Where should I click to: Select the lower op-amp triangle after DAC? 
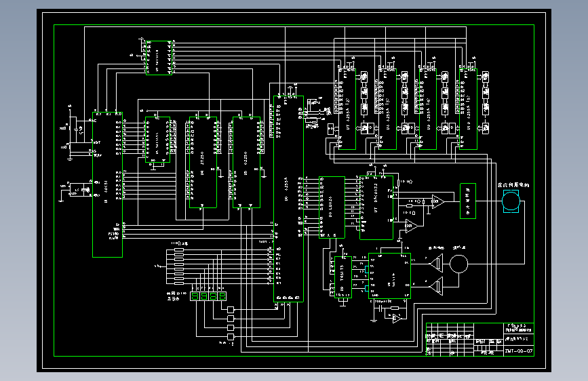411,226
